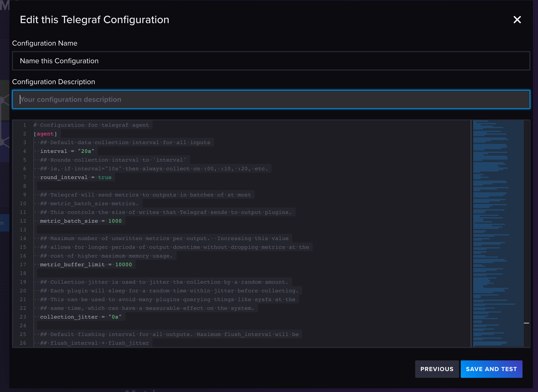The height and width of the screenshot is (392, 538).
Task: Click the code minimap on the right
Action: (499, 233)
